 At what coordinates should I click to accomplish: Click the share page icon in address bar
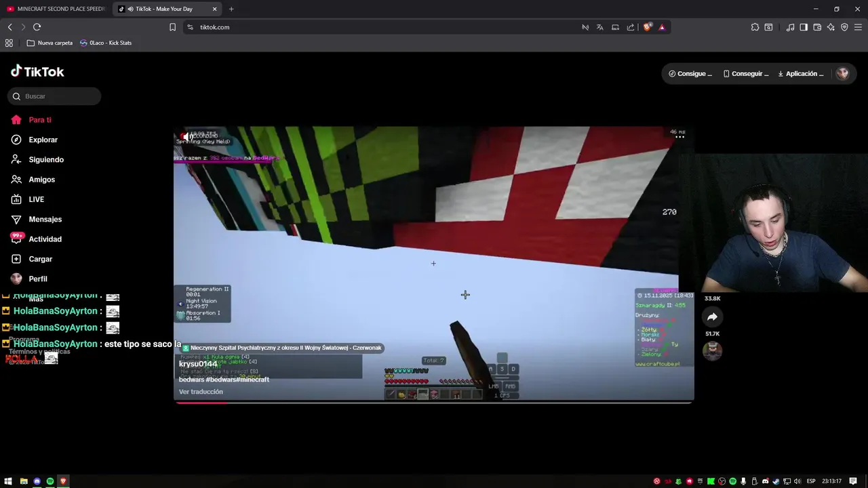(631, 27)
